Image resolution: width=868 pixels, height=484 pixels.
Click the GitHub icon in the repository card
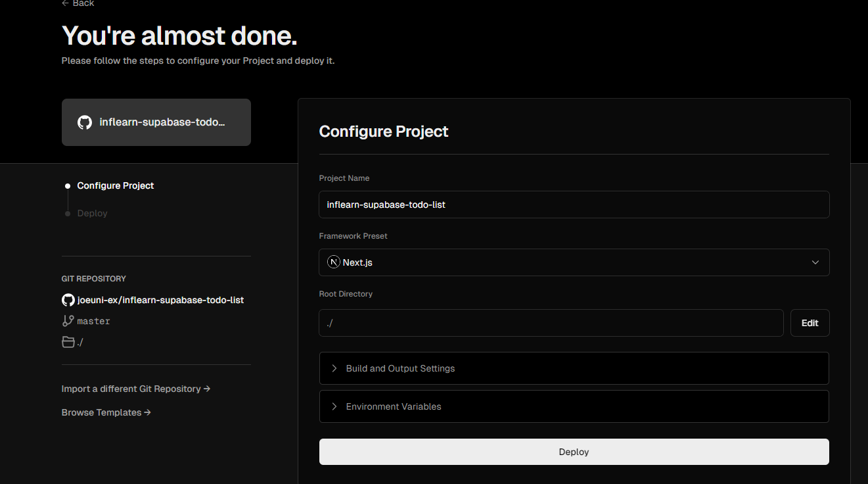(x=85, y=122)
